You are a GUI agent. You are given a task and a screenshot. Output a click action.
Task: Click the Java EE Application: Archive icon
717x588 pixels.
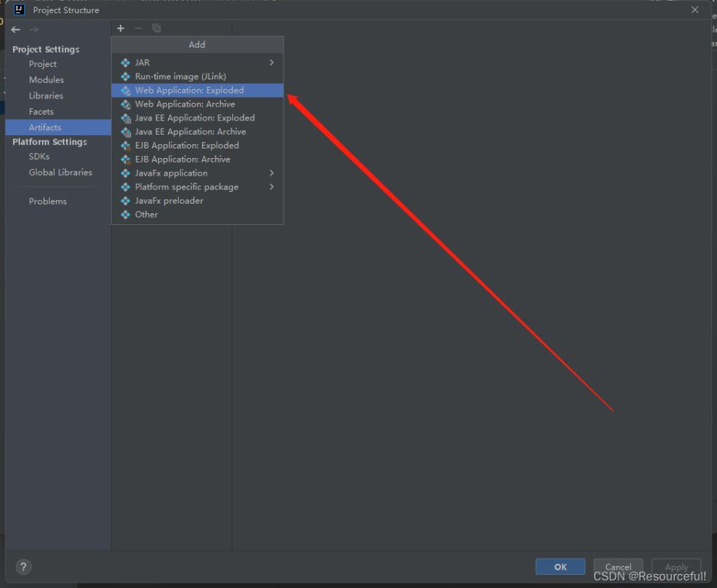[126, 132]
